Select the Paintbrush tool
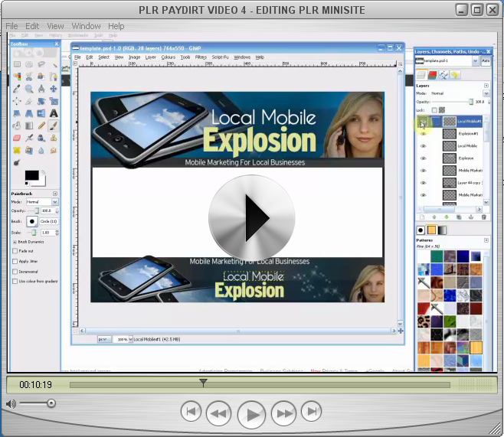This screenshot has width=504, height=437. point(54,126)
